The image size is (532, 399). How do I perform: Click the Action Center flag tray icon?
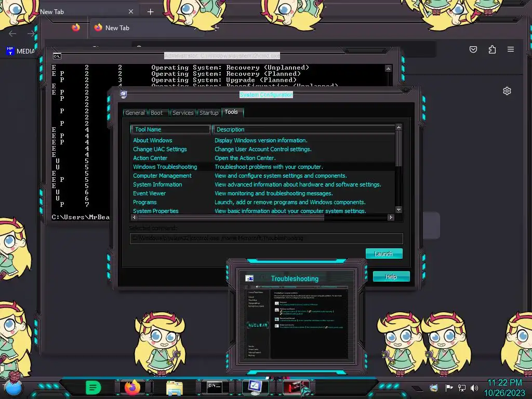coord(449,388)
